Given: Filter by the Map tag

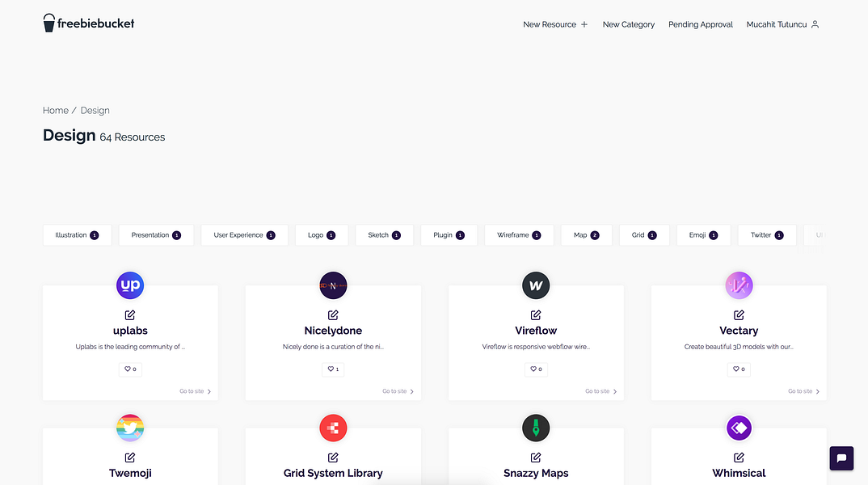Looking at the screenshot, I should pos(586,235).
